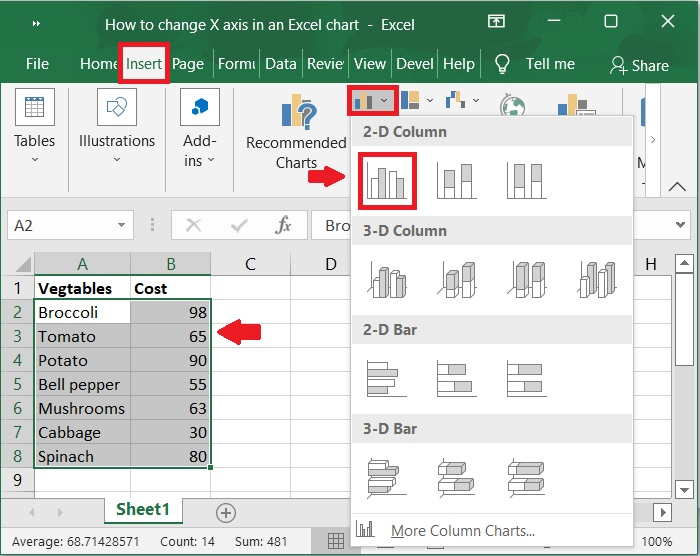Viewport: 700px width, 556px height.
Task: Click the Tell me lightbulb icon
Action: click(x=502, y=64)
